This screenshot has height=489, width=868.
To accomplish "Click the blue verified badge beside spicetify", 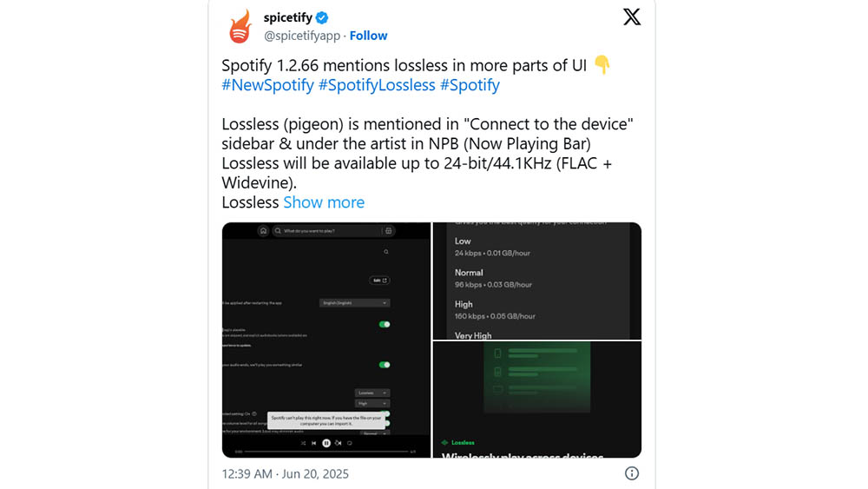I will click(x=322, y=17).
